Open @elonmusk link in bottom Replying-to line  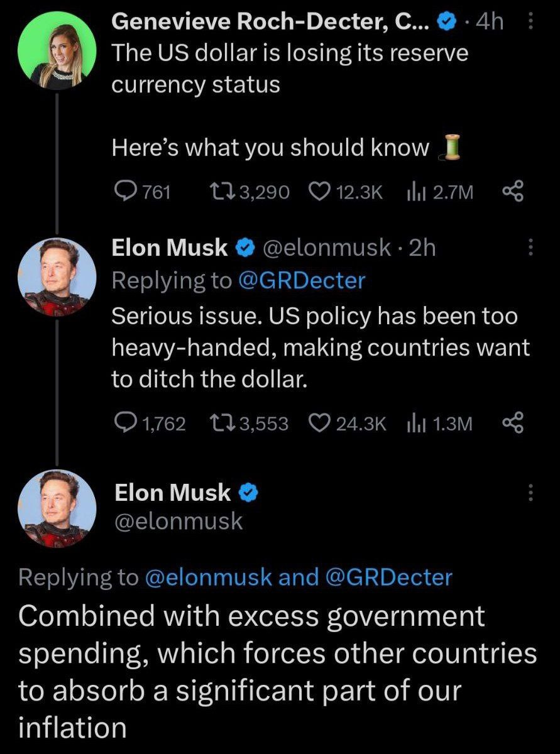tap(208, 577)
